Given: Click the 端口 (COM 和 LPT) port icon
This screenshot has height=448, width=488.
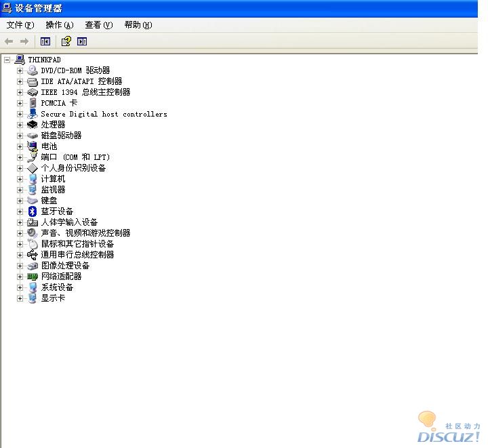Looking at the screenshot, I should point(33,157).
